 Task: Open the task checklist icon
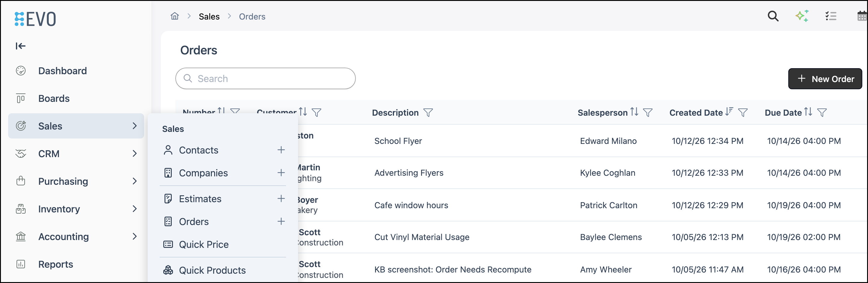tap(831, 16)
